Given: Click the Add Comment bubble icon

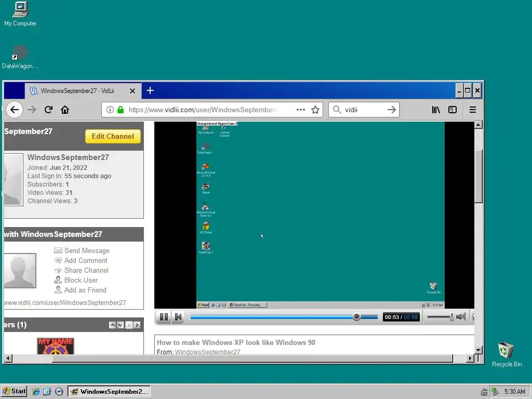Looking at the screenshot, I should click(58, 260).
